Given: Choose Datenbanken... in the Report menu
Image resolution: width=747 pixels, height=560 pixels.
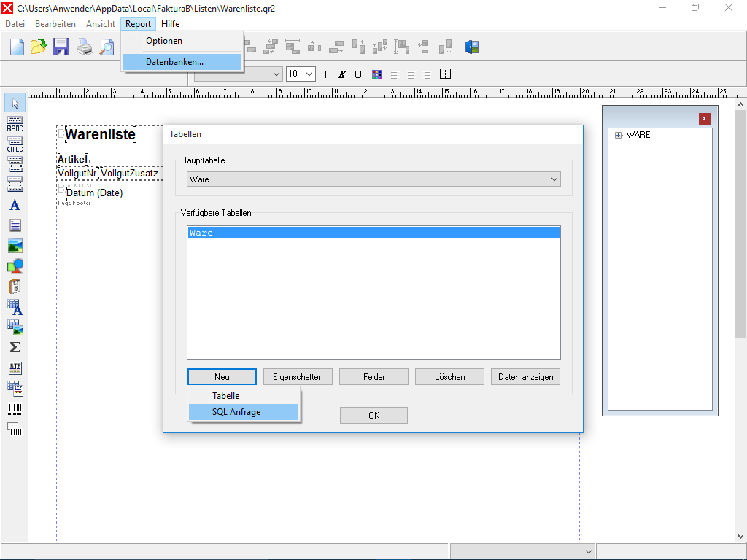Looking at the screenshot, I should 182,62.
